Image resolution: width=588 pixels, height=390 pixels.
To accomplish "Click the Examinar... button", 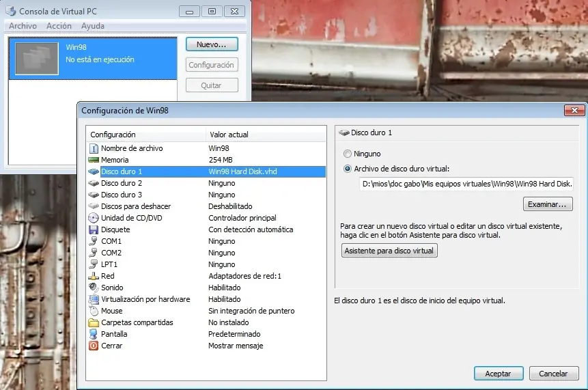I will (548, 204).
